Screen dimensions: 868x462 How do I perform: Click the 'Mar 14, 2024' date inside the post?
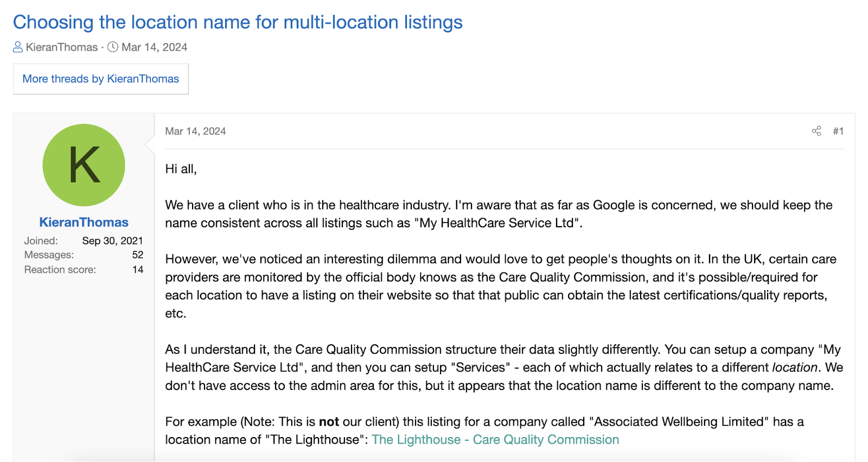[195, 131]
